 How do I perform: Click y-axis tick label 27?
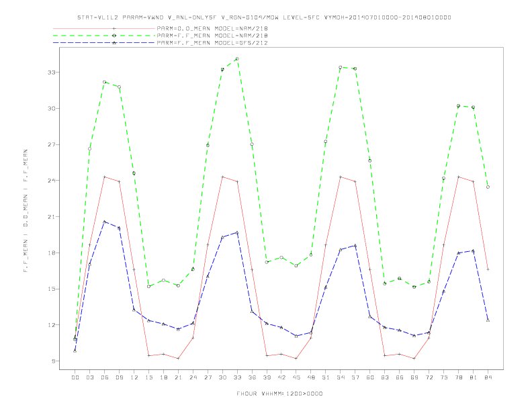pos(52,144)
